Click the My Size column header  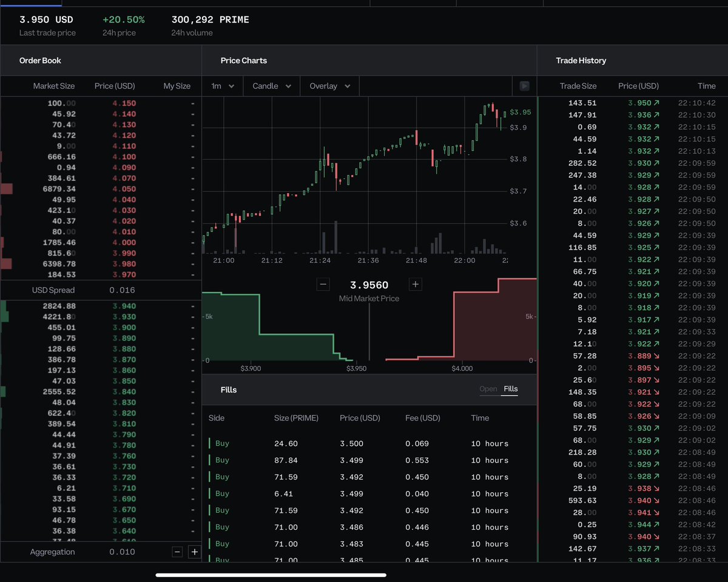pyautogui.click(x=177, y=86)
